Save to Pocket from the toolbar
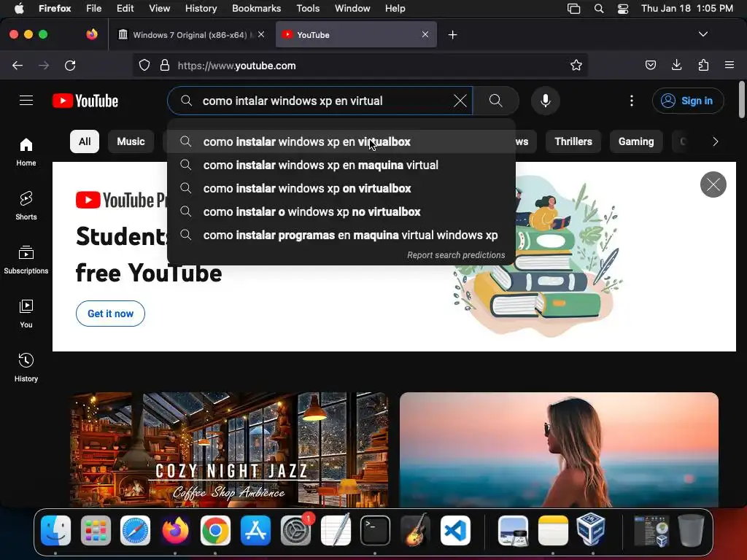 pos(650,65)
